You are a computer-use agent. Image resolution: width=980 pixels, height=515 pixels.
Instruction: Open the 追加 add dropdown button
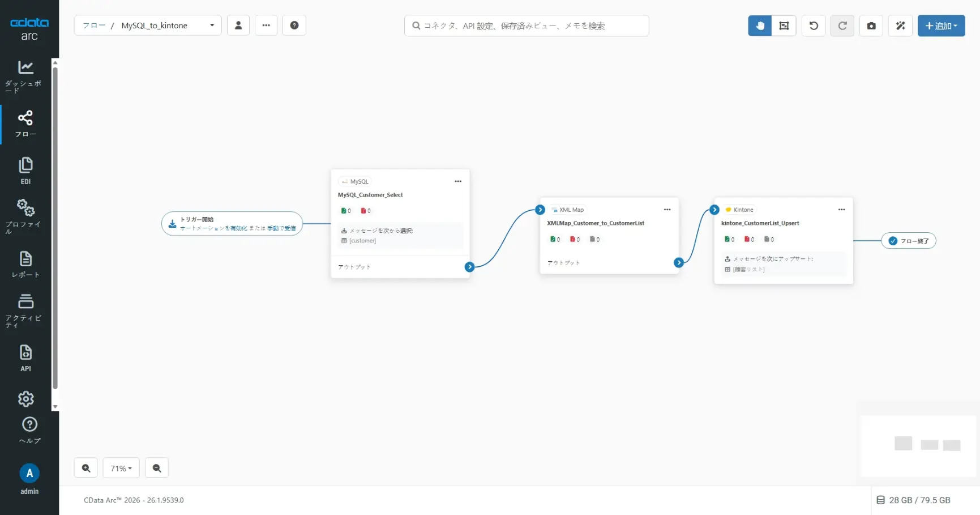(x=941, y=25)
